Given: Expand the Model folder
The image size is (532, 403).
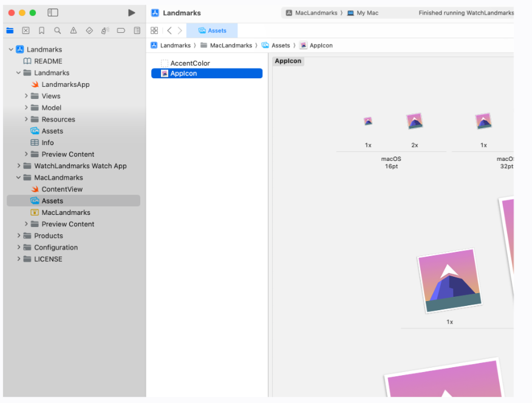Looking at the screenshot, I should pyautogui.click(x=26, y=108).
